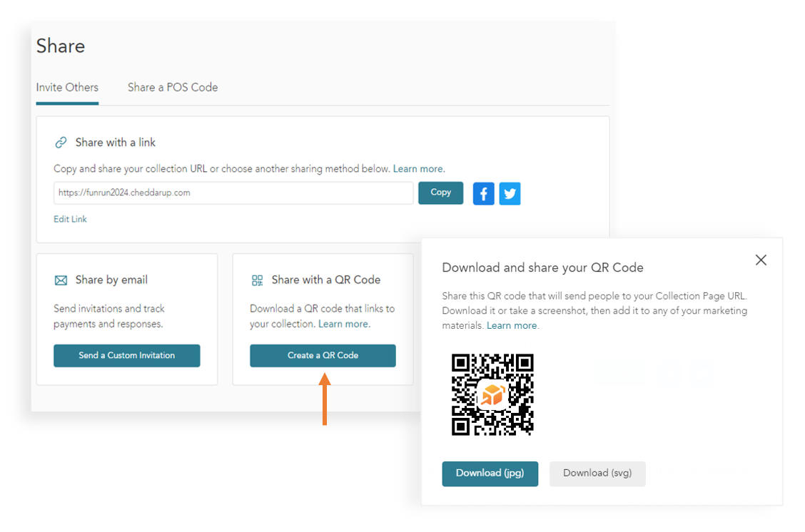Click the chain link icon beside Share with a link

[x=61, y=143]
